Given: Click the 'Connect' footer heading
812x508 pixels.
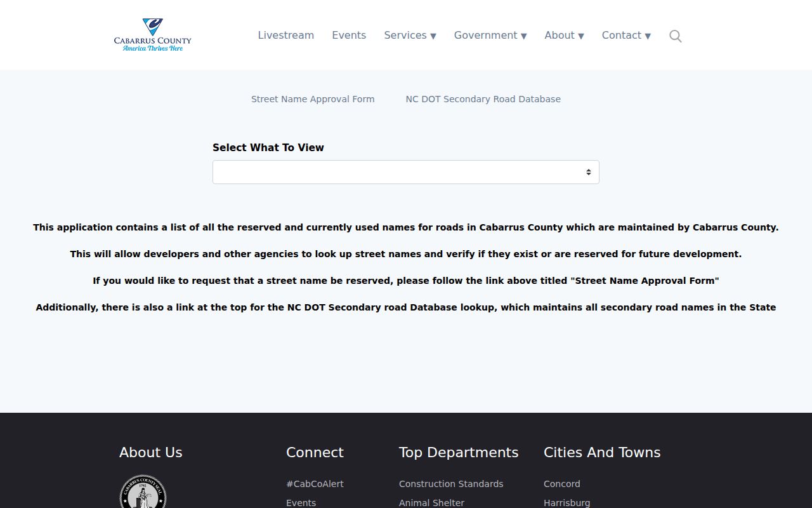Looking at the screenshot, I should (315, 452).
